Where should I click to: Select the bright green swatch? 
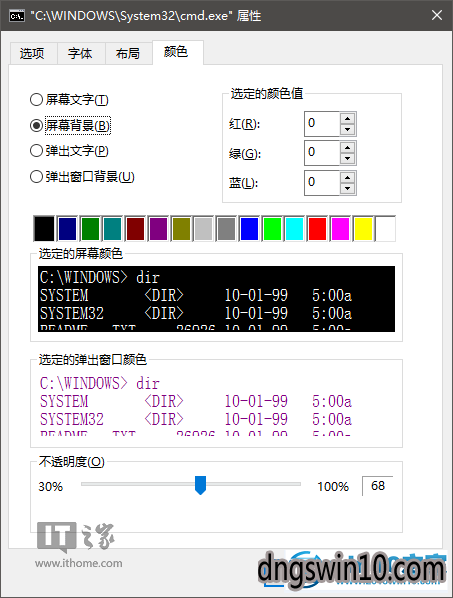point(272,228)
